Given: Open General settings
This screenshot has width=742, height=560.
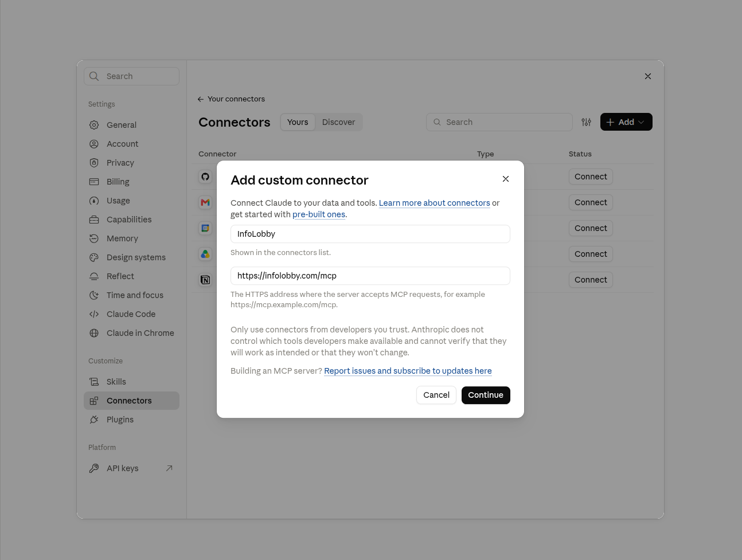Looking at the screenshot, I should coord(131,125).
